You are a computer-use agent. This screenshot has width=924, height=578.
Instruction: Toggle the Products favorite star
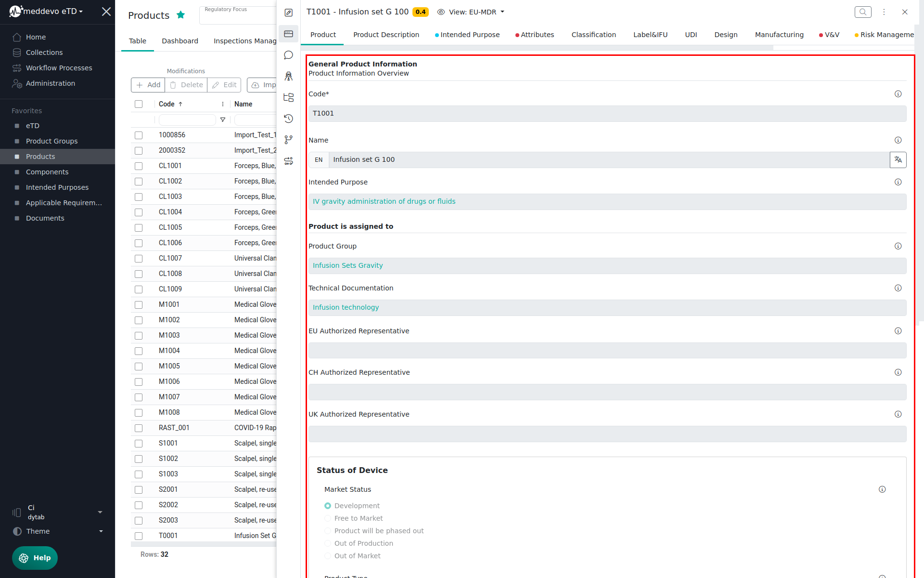(181, 15)
